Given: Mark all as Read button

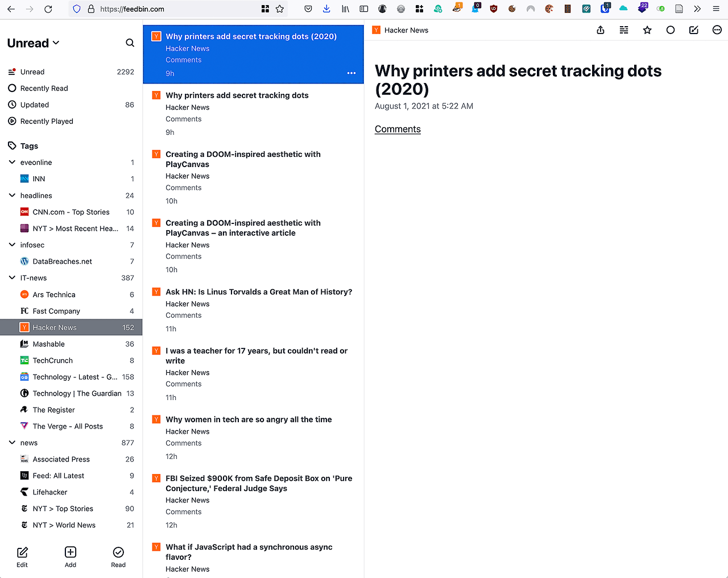Looking at the screenshot, I should coord(118,557).
